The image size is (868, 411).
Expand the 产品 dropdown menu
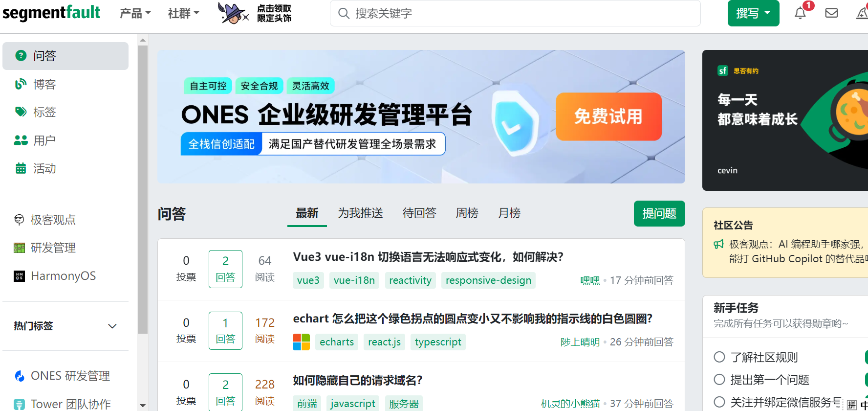pyautogui.click(x=135, y=13)
